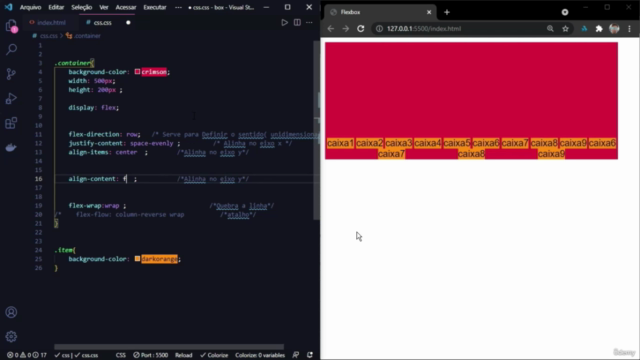Screen dimensions: 640x360
Task: Click the Chrome media control icon in title bar
Action: point(565,12)
